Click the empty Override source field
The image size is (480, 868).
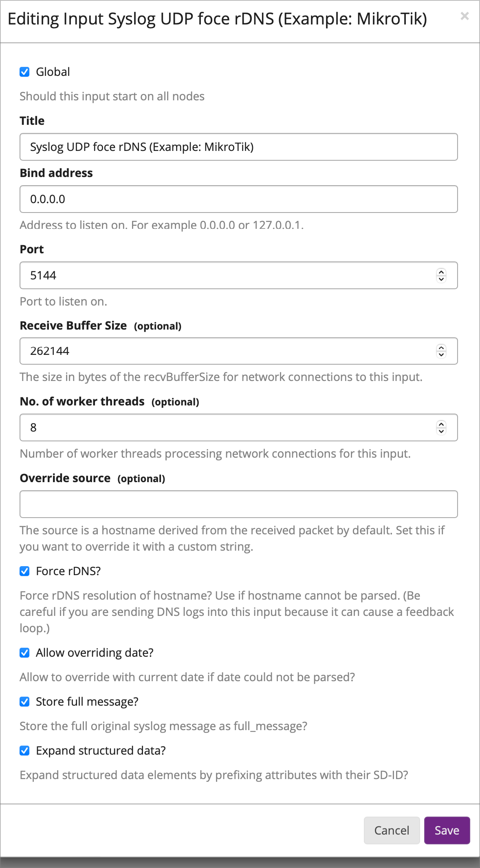[204, 504]
